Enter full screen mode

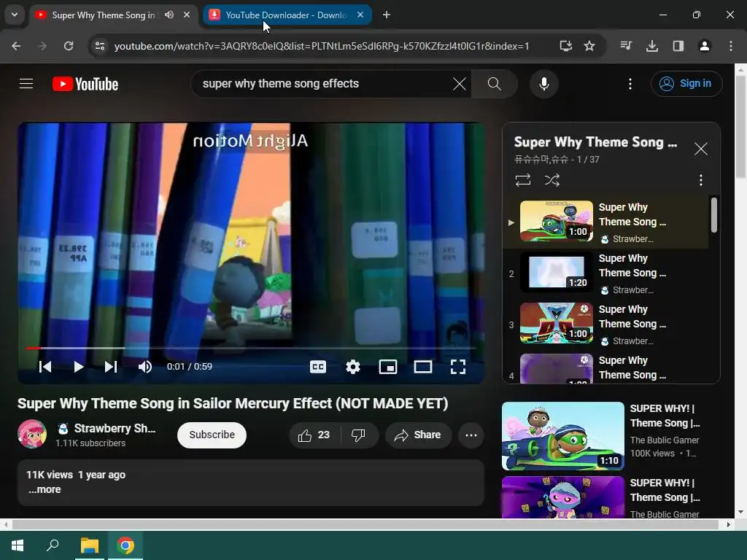pos(458,367)
